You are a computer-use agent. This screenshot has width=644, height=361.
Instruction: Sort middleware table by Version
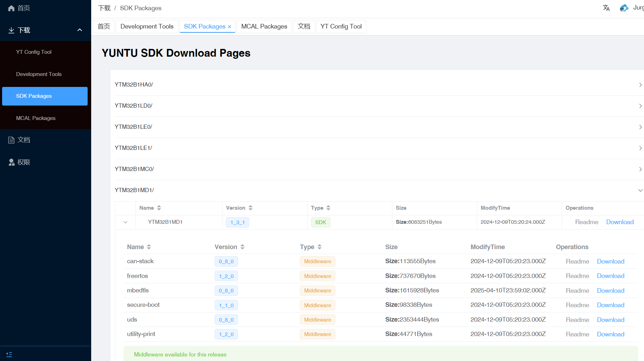(x=242, y=247)
